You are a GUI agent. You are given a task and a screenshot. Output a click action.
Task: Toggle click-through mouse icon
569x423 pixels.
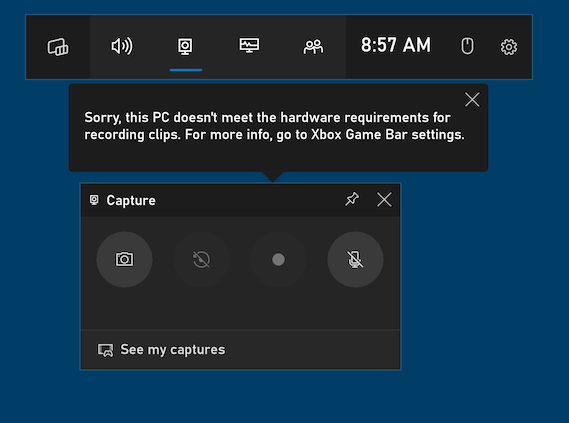point(467,46)
